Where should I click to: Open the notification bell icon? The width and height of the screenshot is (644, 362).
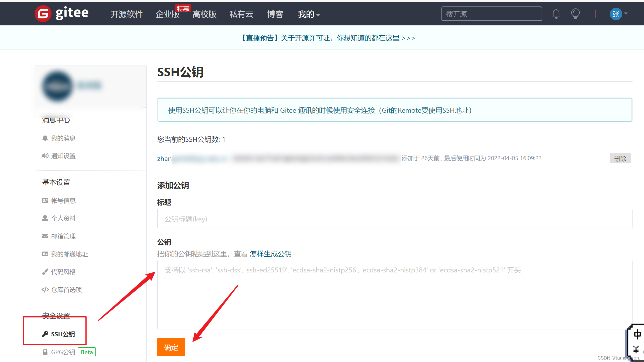(x=556, y=14)
